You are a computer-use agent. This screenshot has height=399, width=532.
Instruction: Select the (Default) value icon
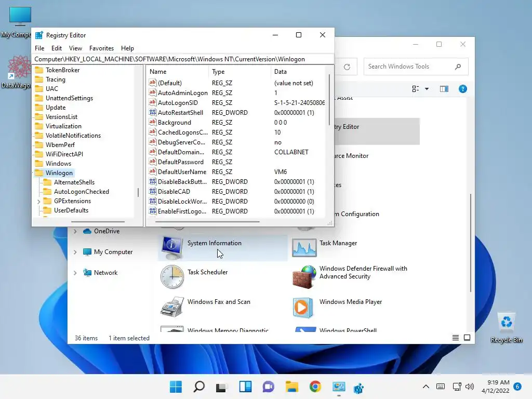(x=153, y=83)
